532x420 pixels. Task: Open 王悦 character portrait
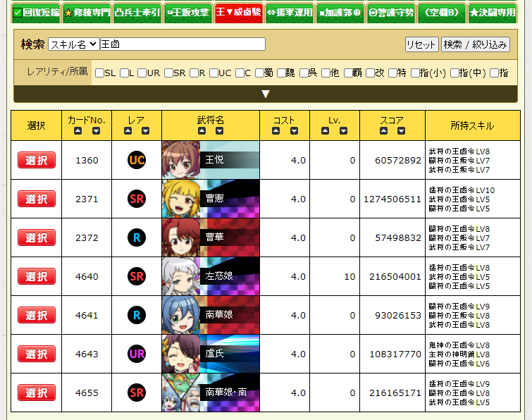(181, 160)
